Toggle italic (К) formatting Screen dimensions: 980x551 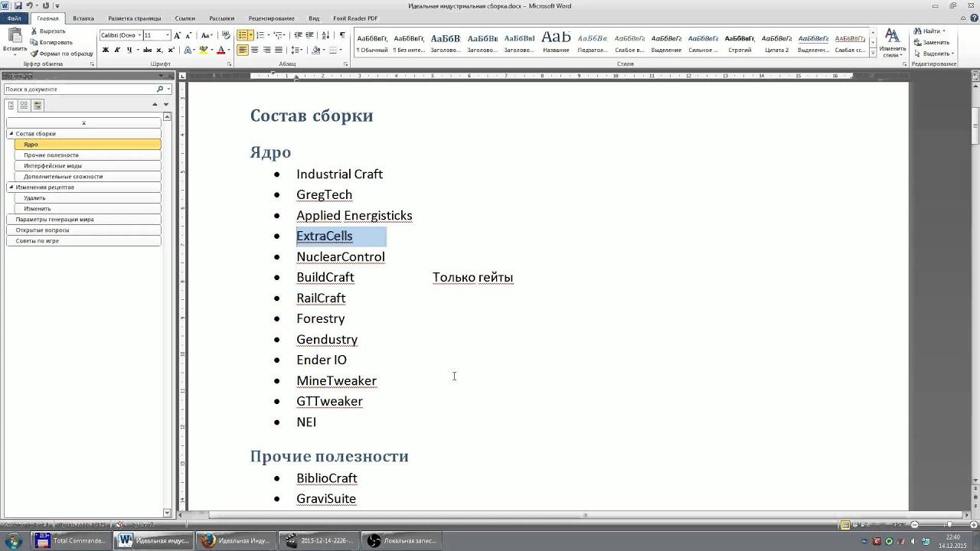[116, 50]
